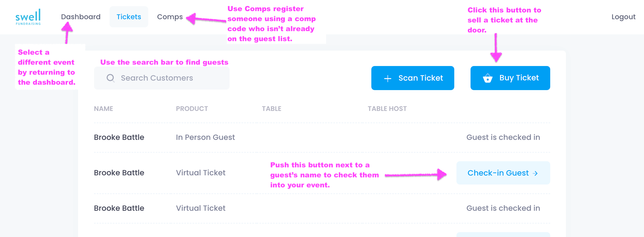Image resolution: width=644 pixels, height=237 pixels.
Task: Go to the Dashboard page
Action: pyautogui.click(x=80, y=17)
